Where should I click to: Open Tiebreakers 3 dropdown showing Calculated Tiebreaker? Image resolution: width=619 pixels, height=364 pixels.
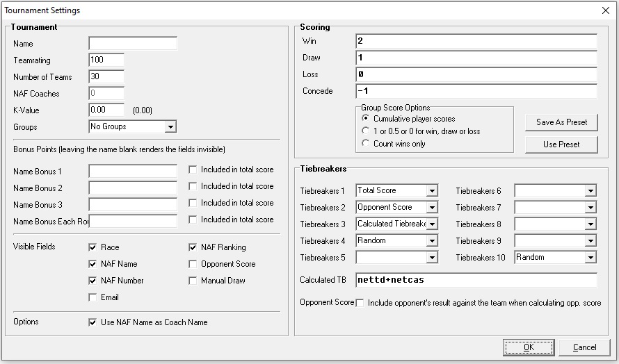click(396, 224)
